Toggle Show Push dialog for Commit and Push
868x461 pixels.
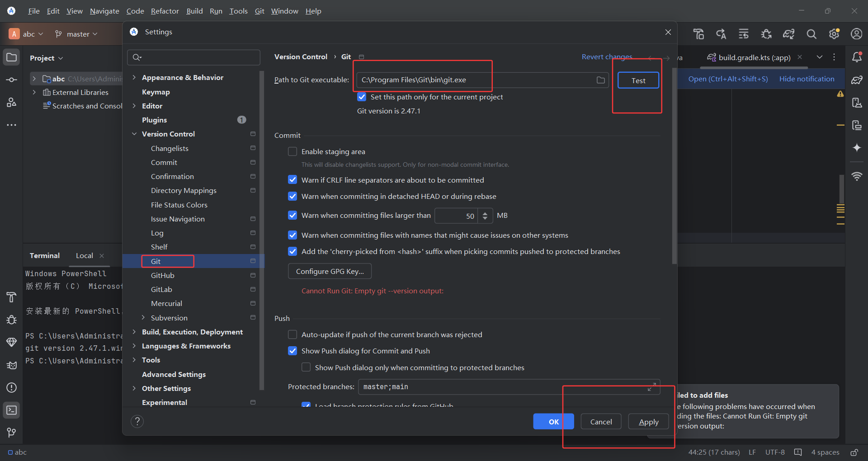292,351
